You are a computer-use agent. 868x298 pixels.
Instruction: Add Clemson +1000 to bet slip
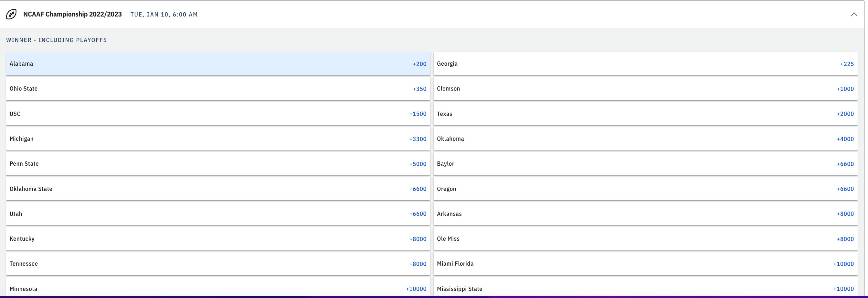point(645,89)
